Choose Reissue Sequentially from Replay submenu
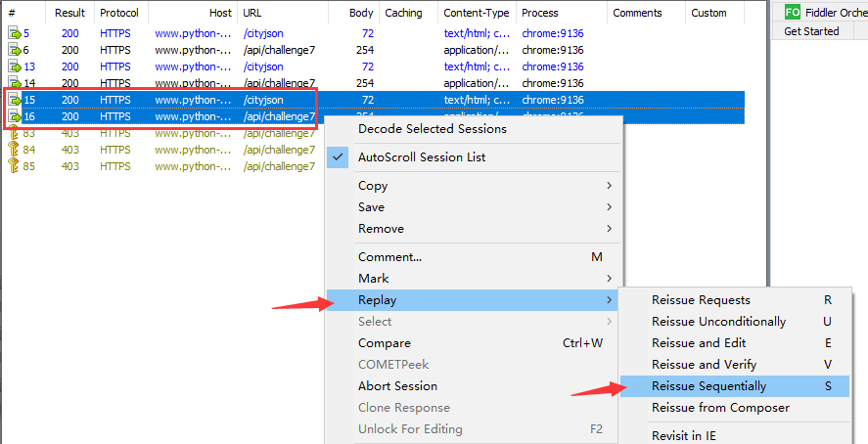Image resolution: width=868 pixels, height=444 pixels. 708,386
